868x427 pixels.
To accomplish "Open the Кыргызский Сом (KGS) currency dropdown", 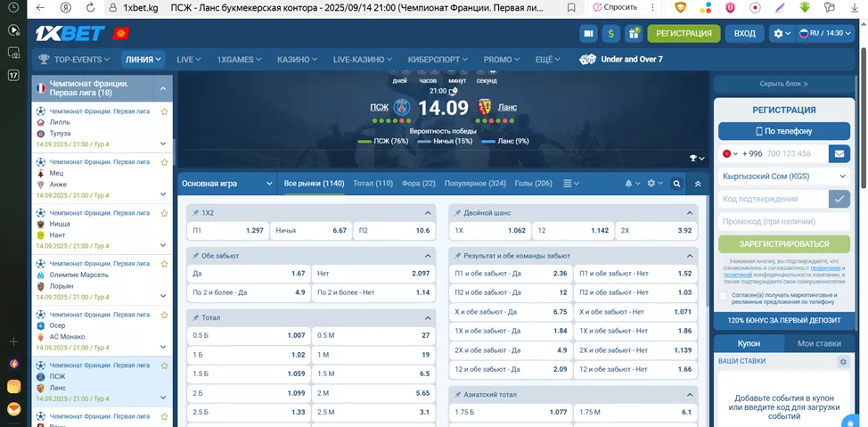I will pos(784,177).
